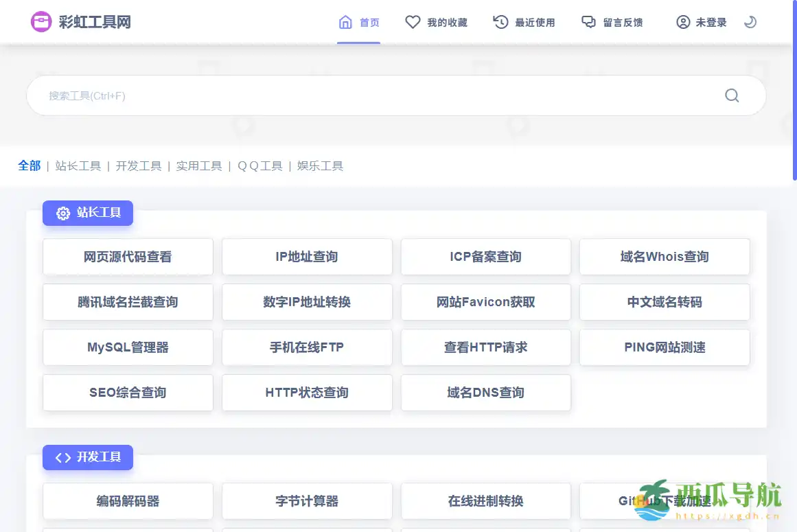Toggle dark mode with the moon icon
The height and width of the screenshot is (532, 797).
[750, 21]
